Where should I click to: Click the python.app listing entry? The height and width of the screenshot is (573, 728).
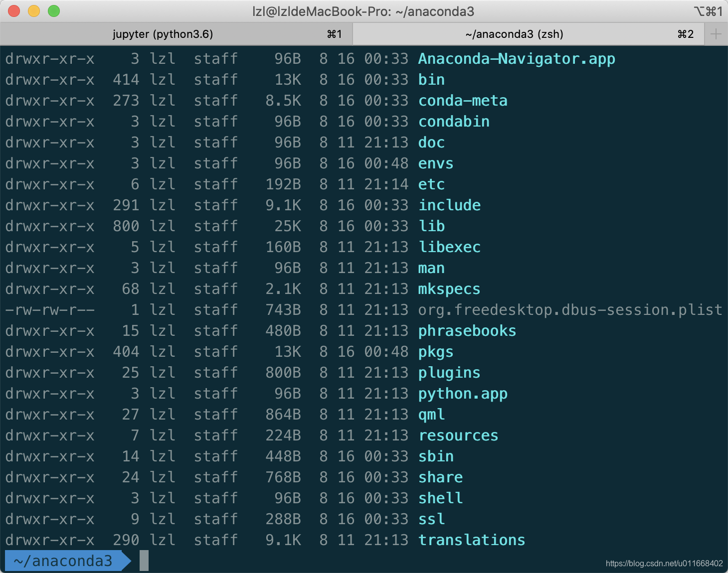463,393
